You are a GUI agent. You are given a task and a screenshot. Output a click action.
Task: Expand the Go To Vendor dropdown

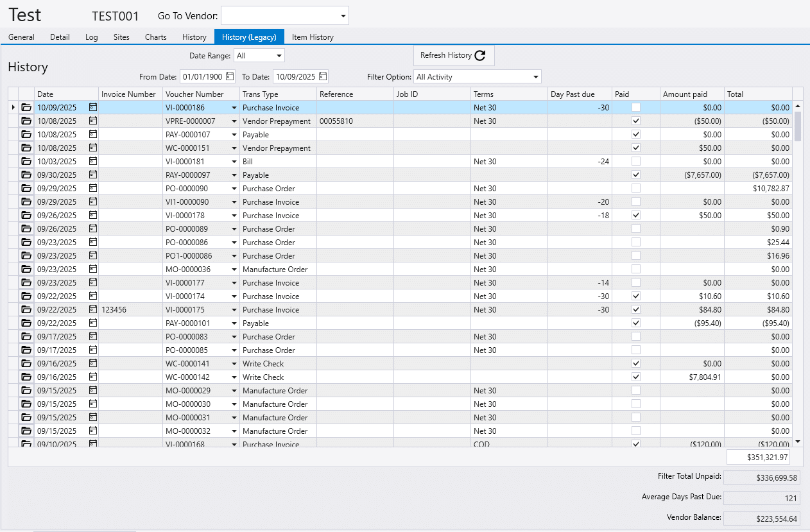tap(343, 16)
